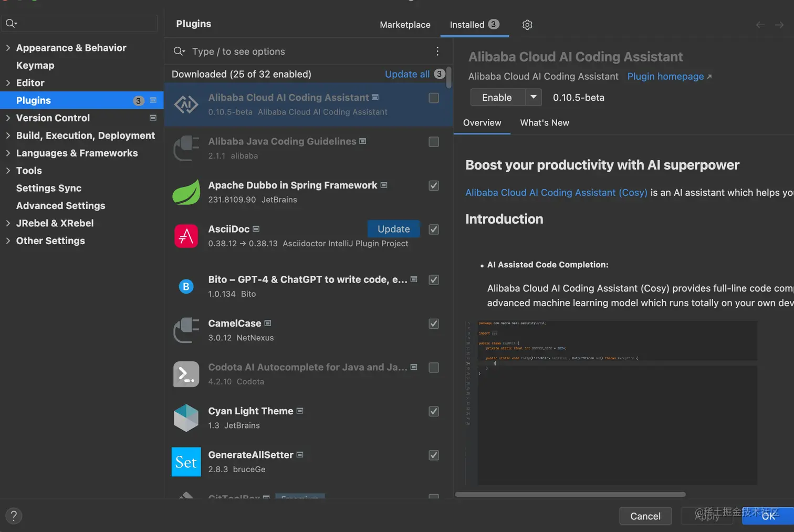Click marker icon beside Apache Dubbo name
Screen dimensions: 794x532
pyautogui.click(x=384, y=185)
